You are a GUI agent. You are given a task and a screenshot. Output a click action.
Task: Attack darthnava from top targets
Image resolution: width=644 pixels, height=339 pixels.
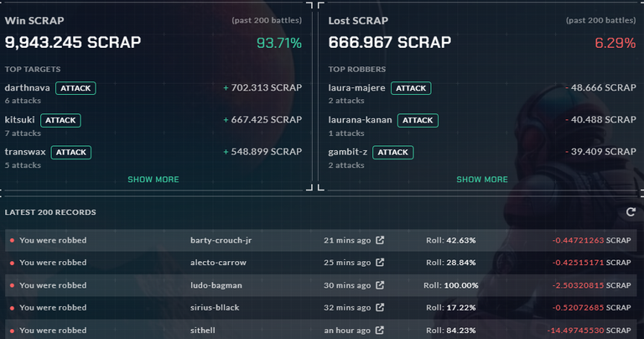(75, 88)
